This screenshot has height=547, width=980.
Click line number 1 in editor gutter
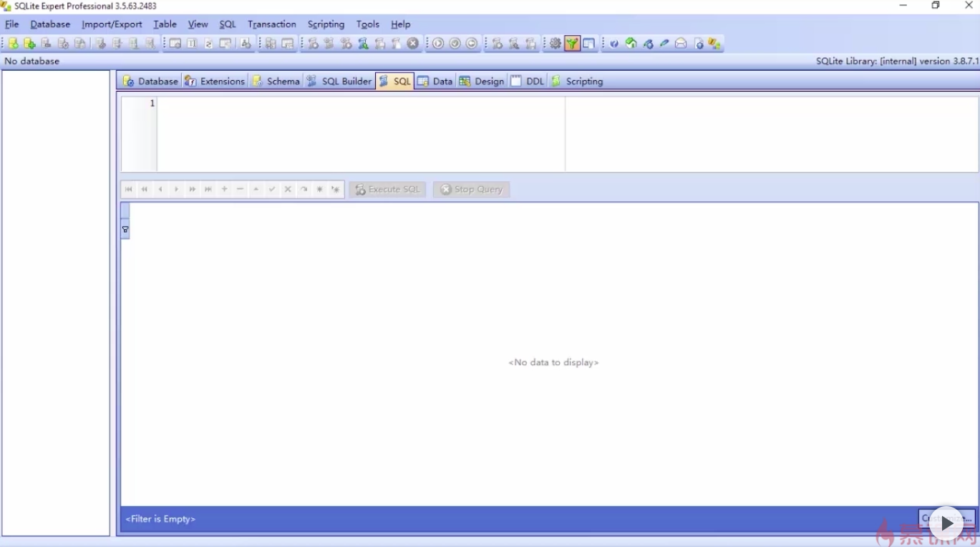[x=152, y=104]
